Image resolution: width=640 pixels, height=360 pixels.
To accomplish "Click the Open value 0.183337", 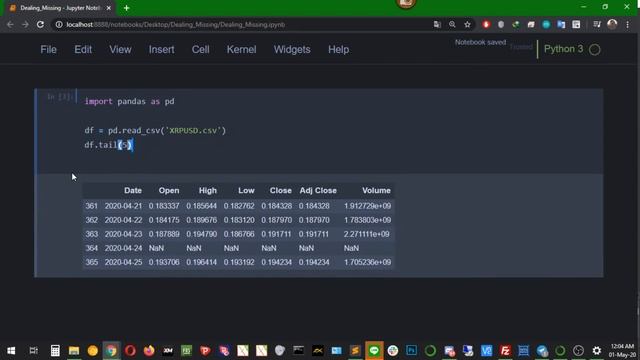I will (164, 206).
